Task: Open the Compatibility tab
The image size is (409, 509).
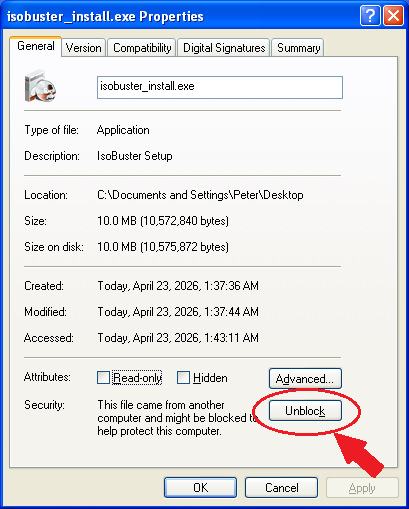Action: [x=142, y=48]
